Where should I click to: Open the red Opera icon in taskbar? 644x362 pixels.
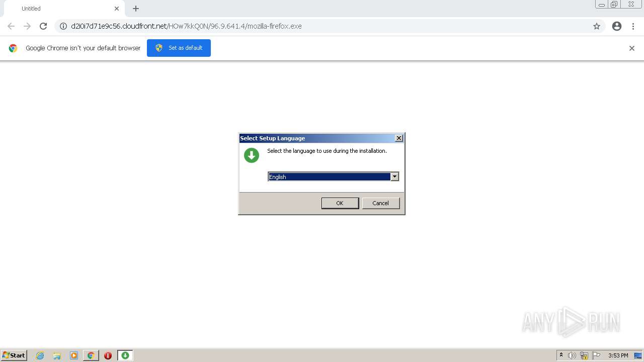click(108, 355)
